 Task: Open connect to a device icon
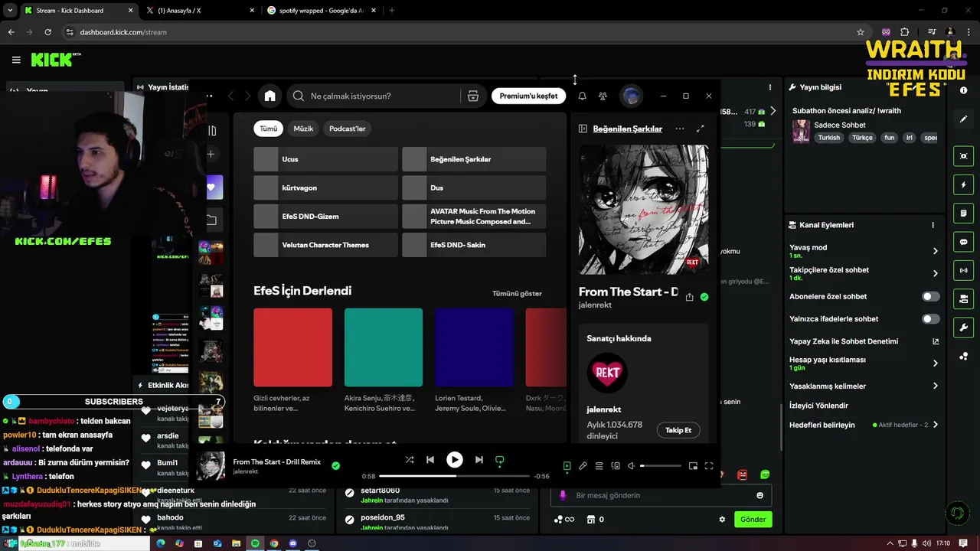point(615,466)
